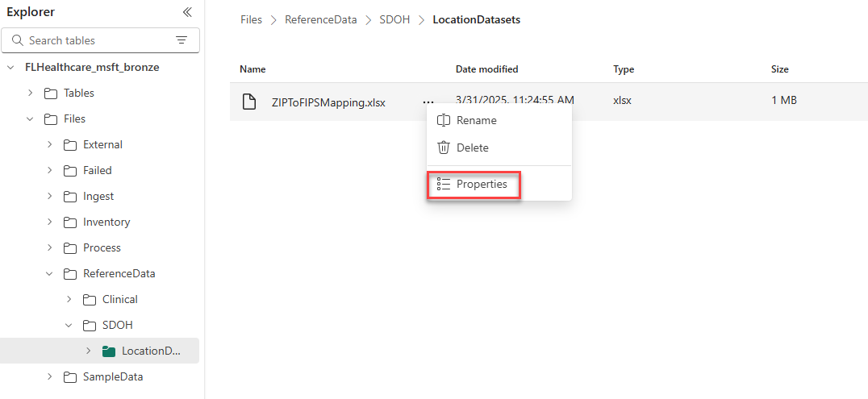Screen dimensions: 868x399
Task: Click LocationDatasets in the breadcrumb
Action: point(477,20)
